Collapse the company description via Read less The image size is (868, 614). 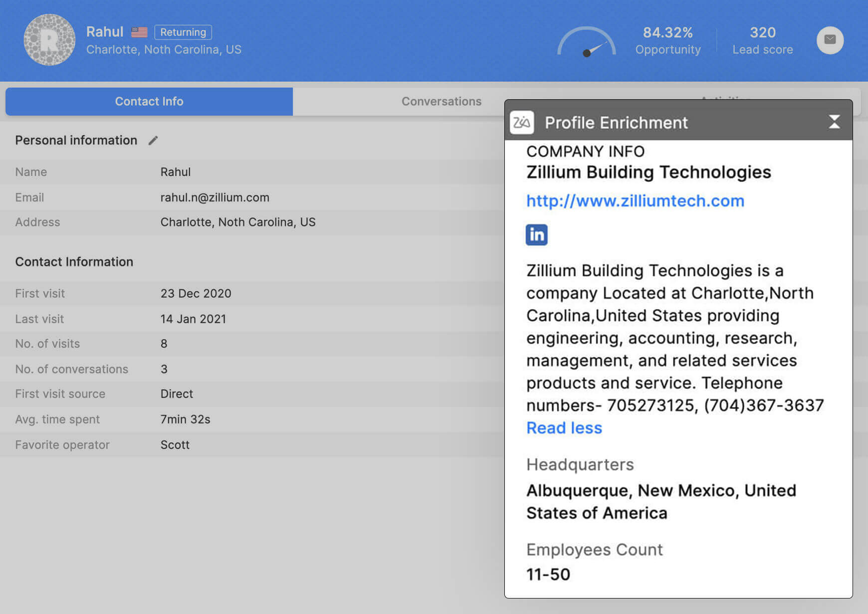pos(564,428)
